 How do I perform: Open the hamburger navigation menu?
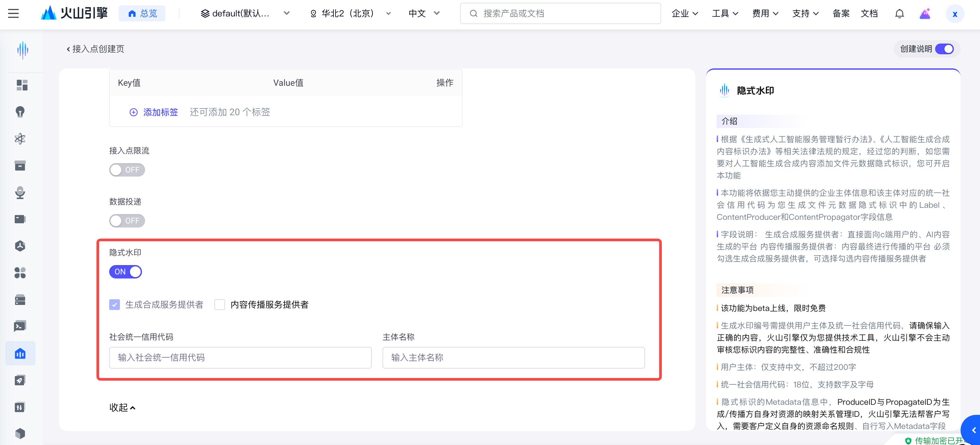point(13,14)
